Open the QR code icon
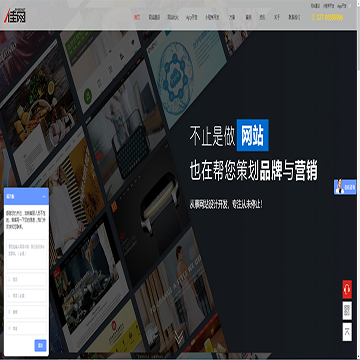The height and width of the screenshot is (360, 360). (x=347, y=311)
